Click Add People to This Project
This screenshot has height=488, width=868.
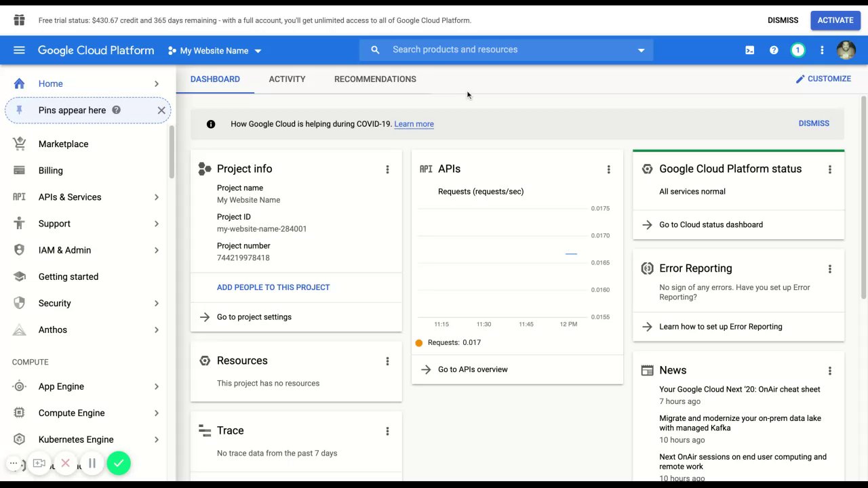point(273,287)
